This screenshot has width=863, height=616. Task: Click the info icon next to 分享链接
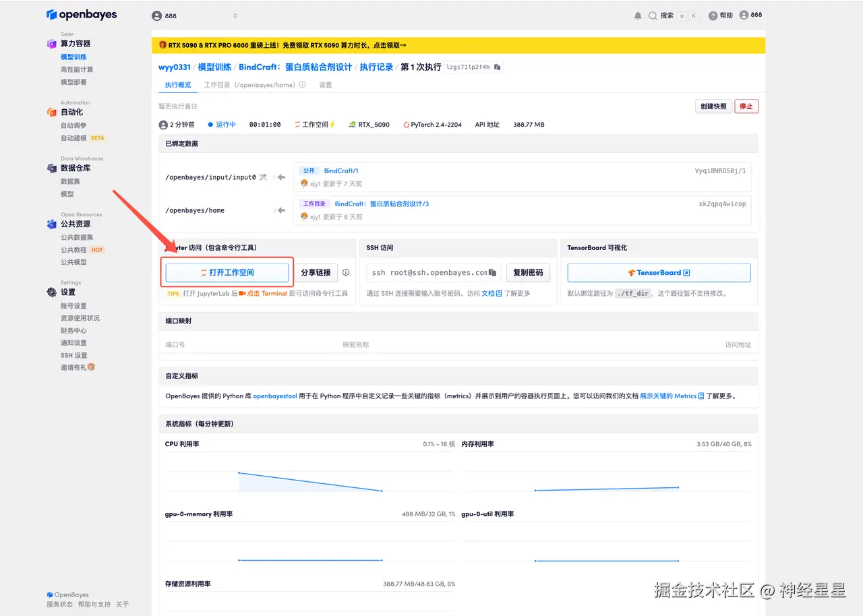[x=346, y=272]
